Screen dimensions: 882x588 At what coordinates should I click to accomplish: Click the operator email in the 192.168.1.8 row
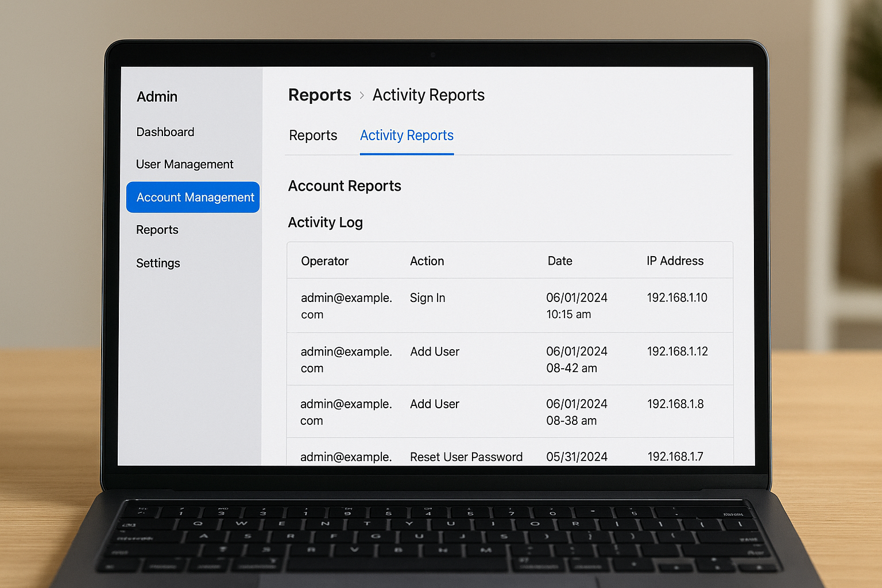(x=346, y=412)
